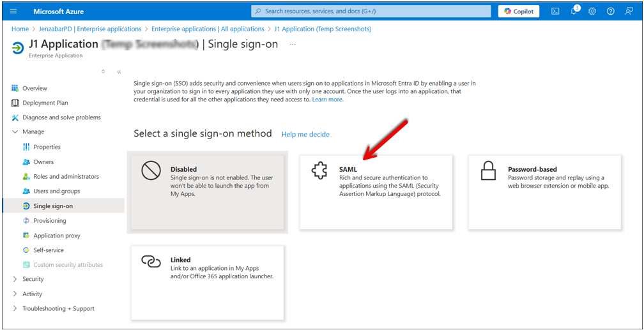Click the Overview grid icon
The image size is (644, 330).
pos(15,88)
